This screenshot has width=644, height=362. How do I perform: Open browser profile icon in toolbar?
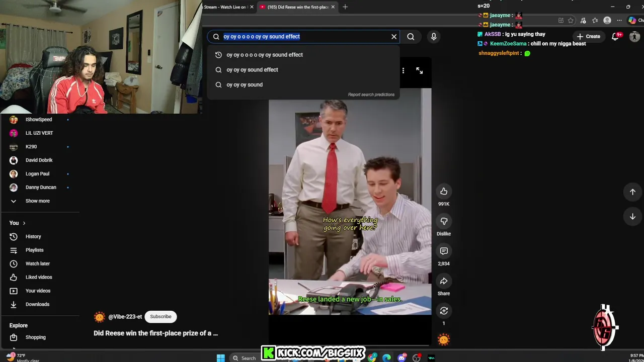point(607,21)
